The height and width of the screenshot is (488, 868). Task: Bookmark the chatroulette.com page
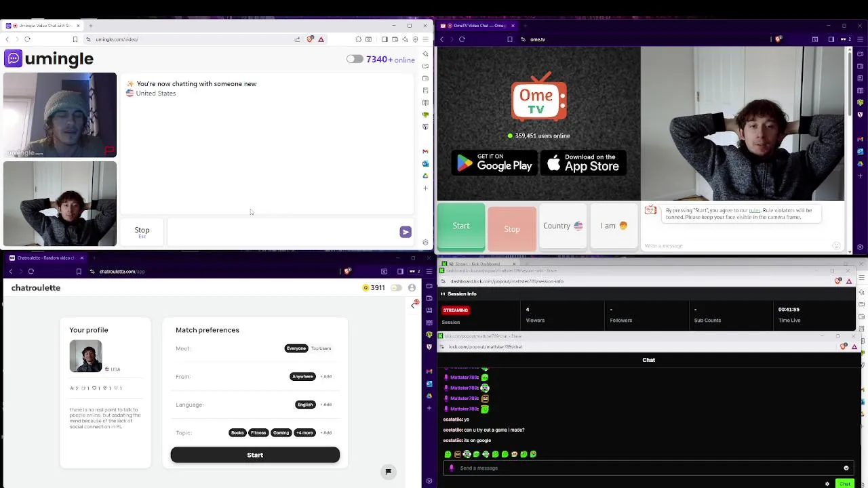pos(79,271)
